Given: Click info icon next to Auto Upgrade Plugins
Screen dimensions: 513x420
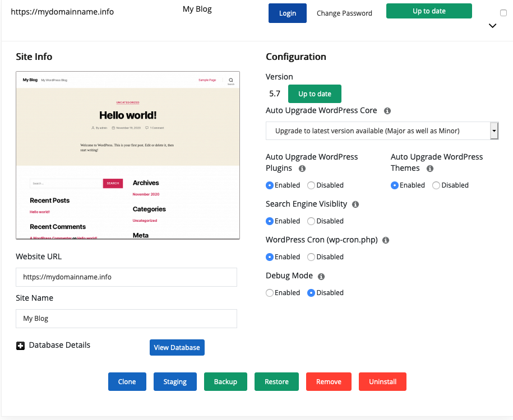Looking at the screenshot, I should (x=302, y=169).
